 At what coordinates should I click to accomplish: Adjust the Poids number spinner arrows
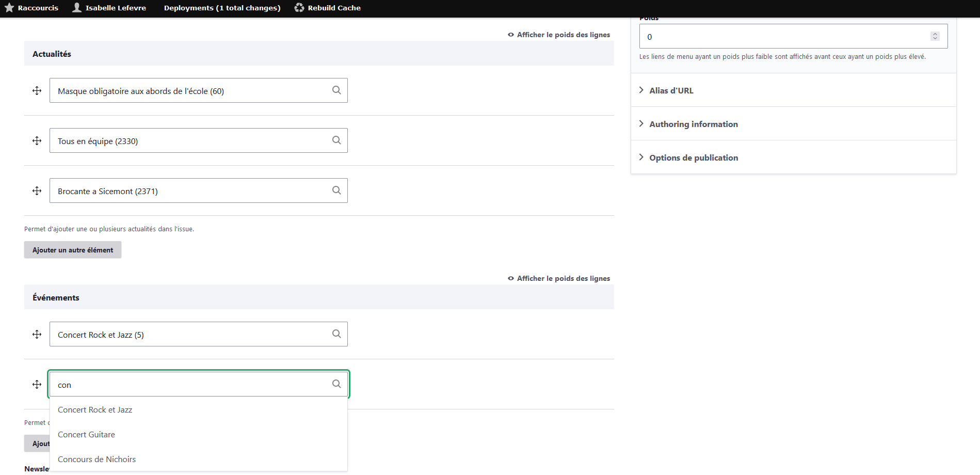tap(935, 36)
